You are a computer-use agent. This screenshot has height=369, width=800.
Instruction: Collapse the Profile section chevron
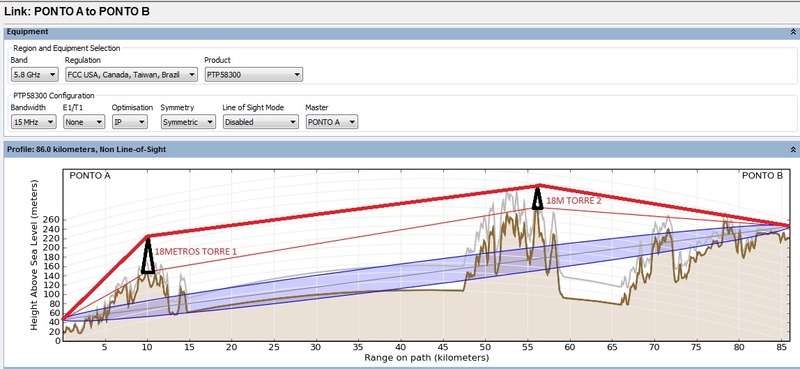pos(793,150)
